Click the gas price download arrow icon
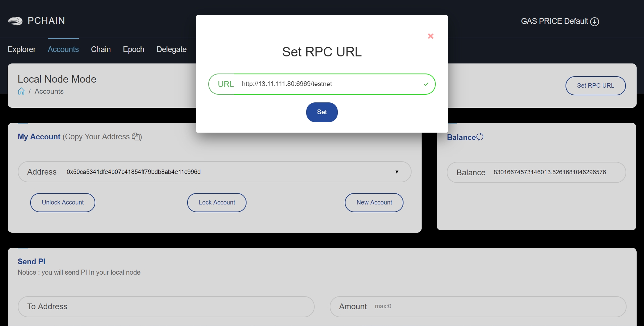Screen dimensions: 644x326 tap(595, 21)
